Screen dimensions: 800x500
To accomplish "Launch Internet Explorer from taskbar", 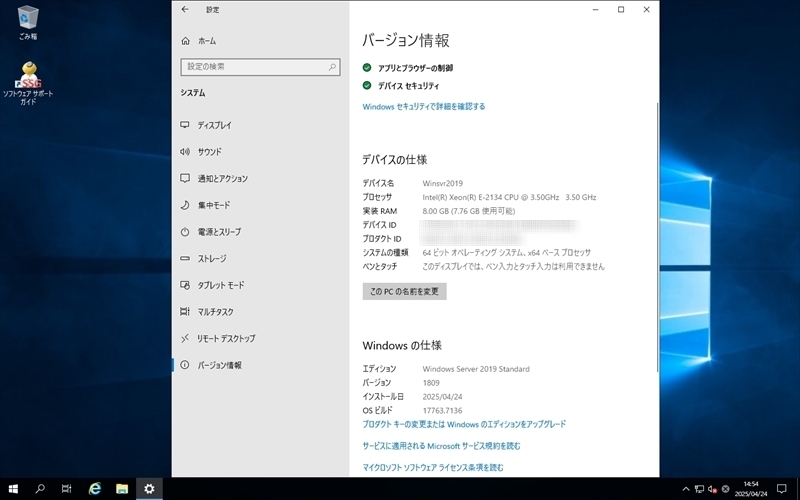I will (x=95, y=489).
